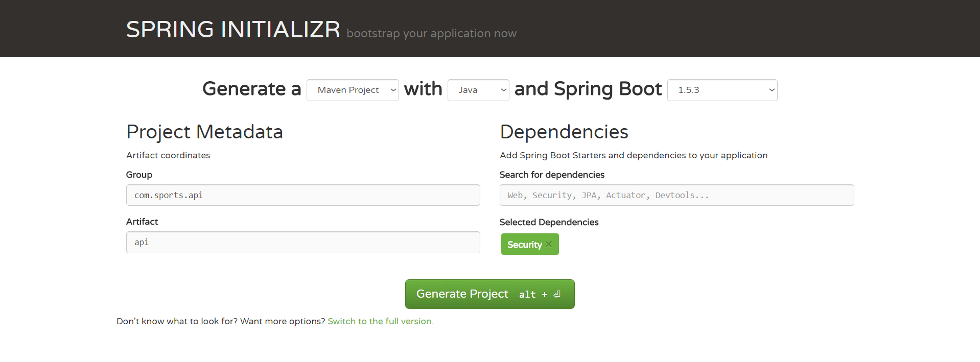The width and height of the screenshot is (980, 362).
Task: Click the Selected Dependencies label
Action: 549,222
